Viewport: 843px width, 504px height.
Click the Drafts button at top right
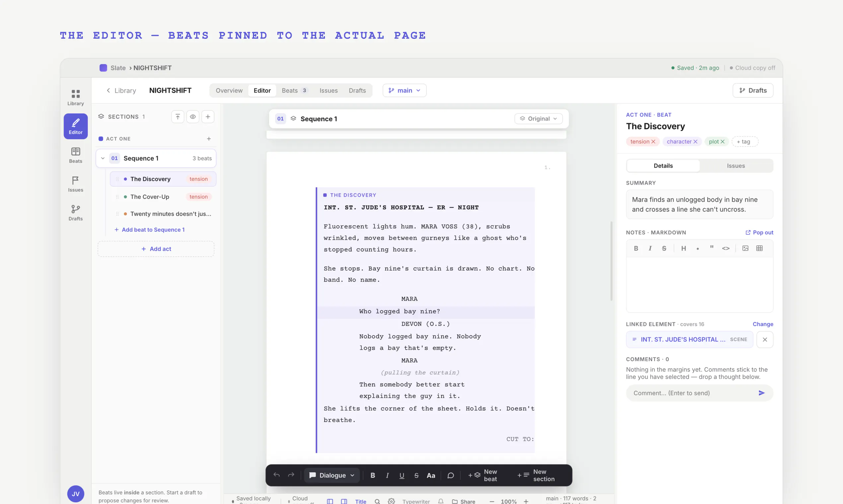tap(753, 91)
